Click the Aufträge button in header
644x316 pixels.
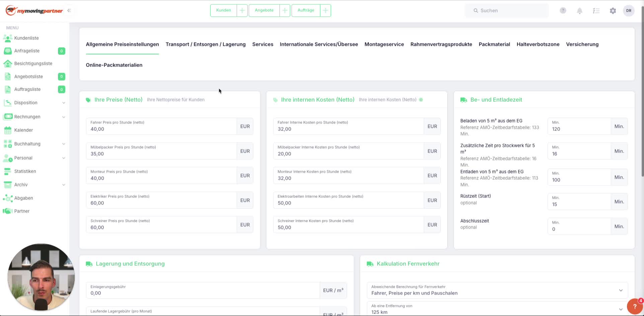[x=306, y=10]
